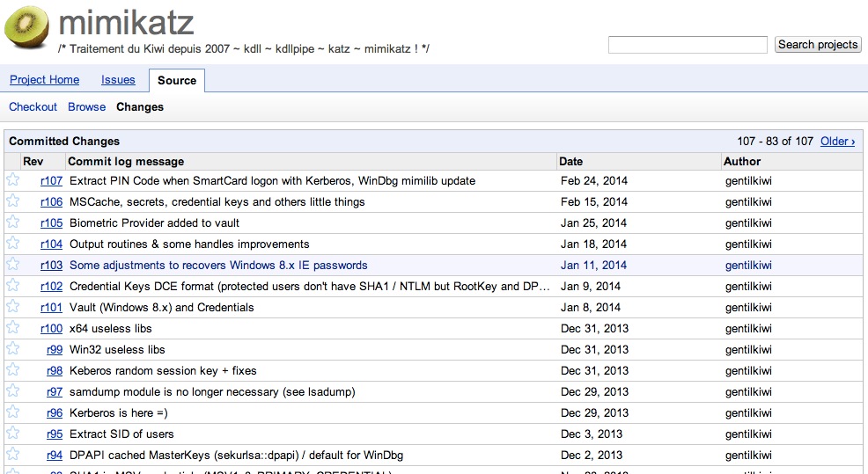Open revision r96 link
Image resolution: width=868 pixels, height=474 pixels.
click(55, 412)
